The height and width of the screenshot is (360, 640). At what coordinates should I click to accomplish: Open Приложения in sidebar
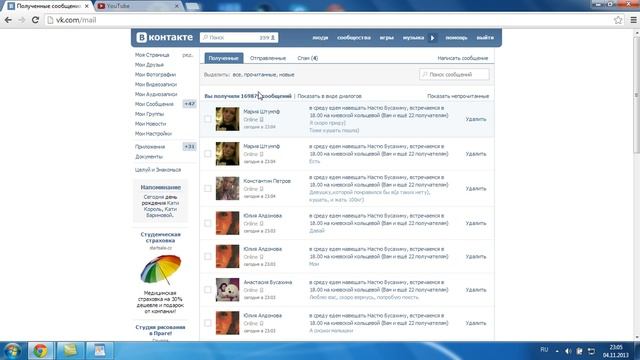click(x=150, y=147)
